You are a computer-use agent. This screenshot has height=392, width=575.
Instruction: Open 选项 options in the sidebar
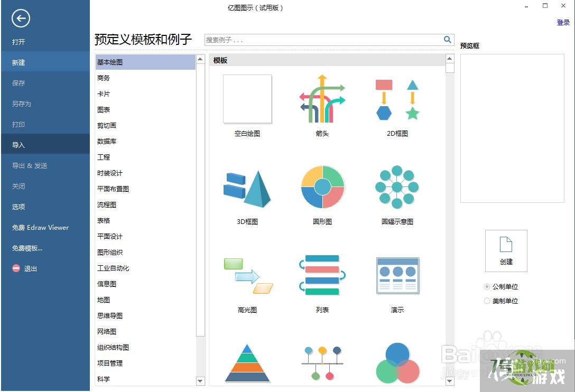45,207
